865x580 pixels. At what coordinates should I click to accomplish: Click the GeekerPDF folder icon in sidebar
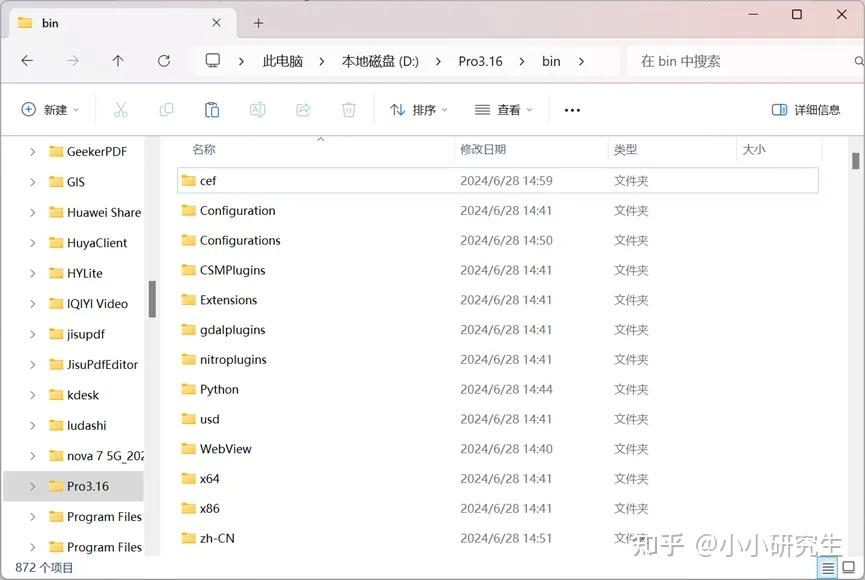pyautogui.click(x=56, y=151)
